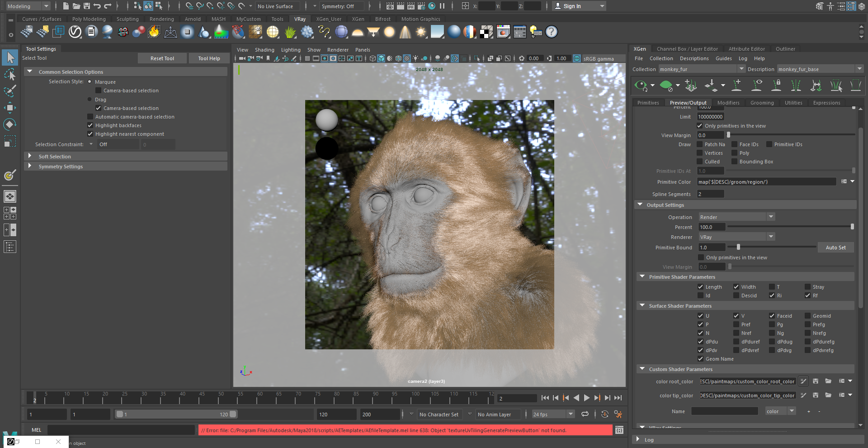Click save icon for color root_color
The height and width of the screenshot is (448, 868).
pyautogui.click(x=816, y=381)
